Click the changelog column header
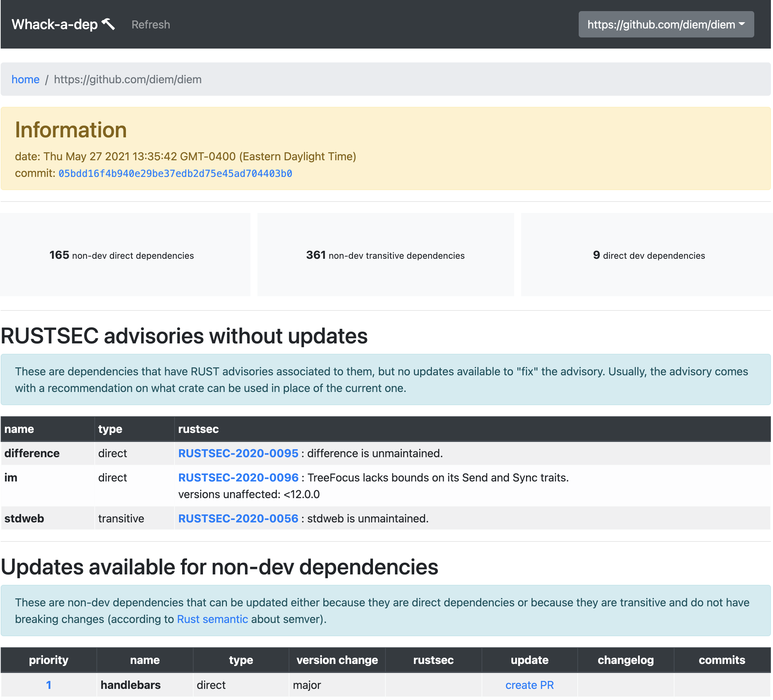Screen dimensions: 773x700 [626, 660]
